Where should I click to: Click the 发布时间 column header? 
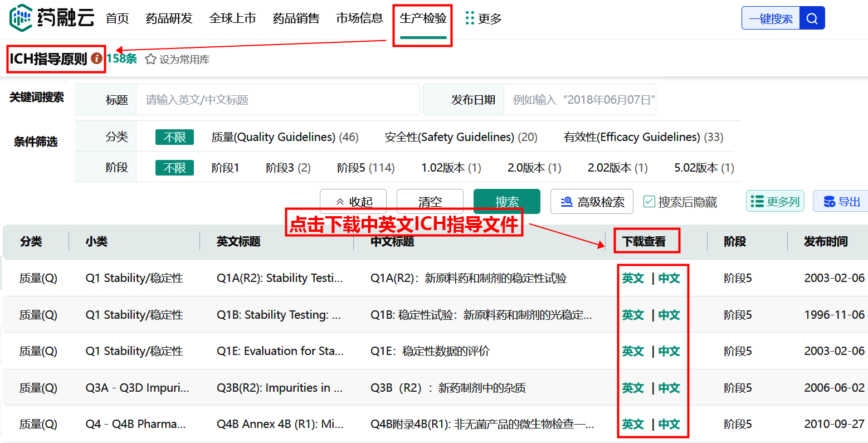tap(826, 241)
